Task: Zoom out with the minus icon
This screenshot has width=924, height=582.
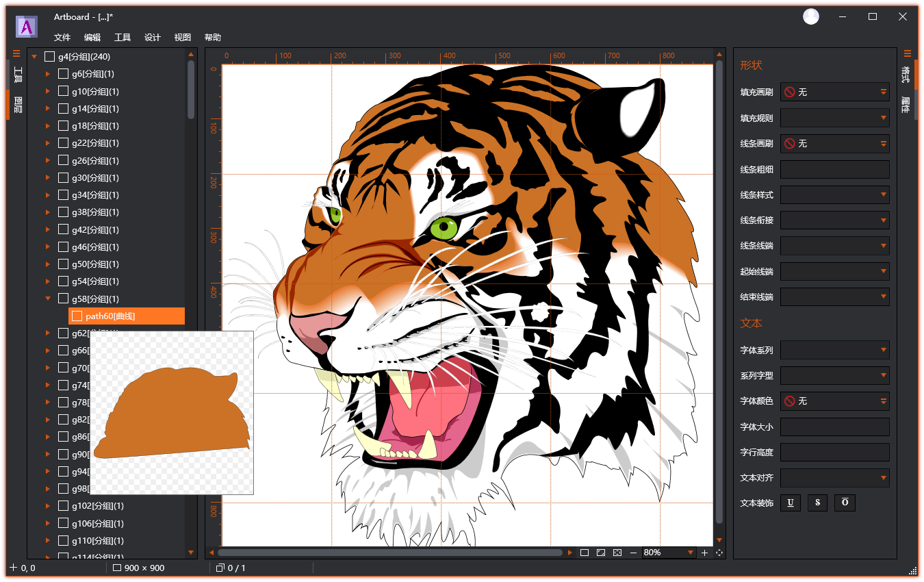Action: pos(634,553)
